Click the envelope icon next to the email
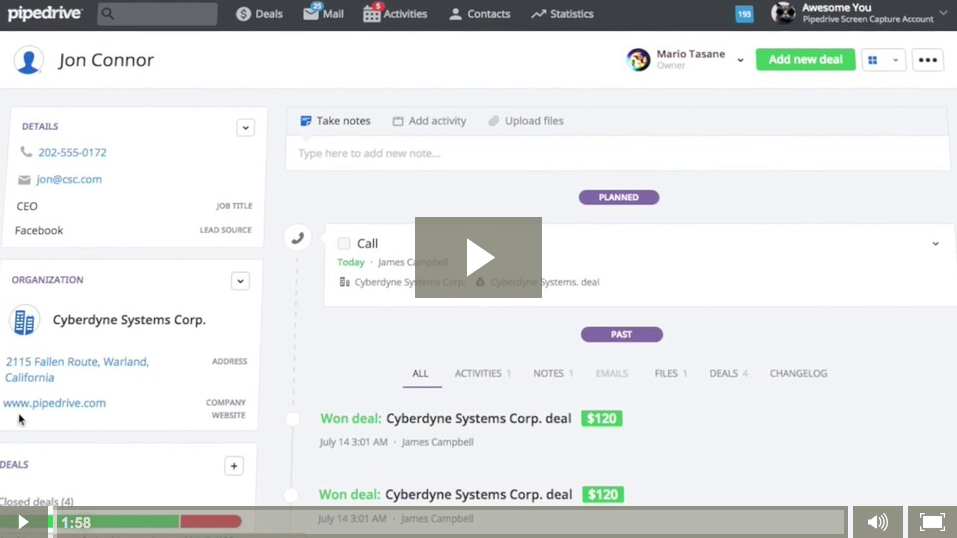The image size is (957, 538). [24, 180]
